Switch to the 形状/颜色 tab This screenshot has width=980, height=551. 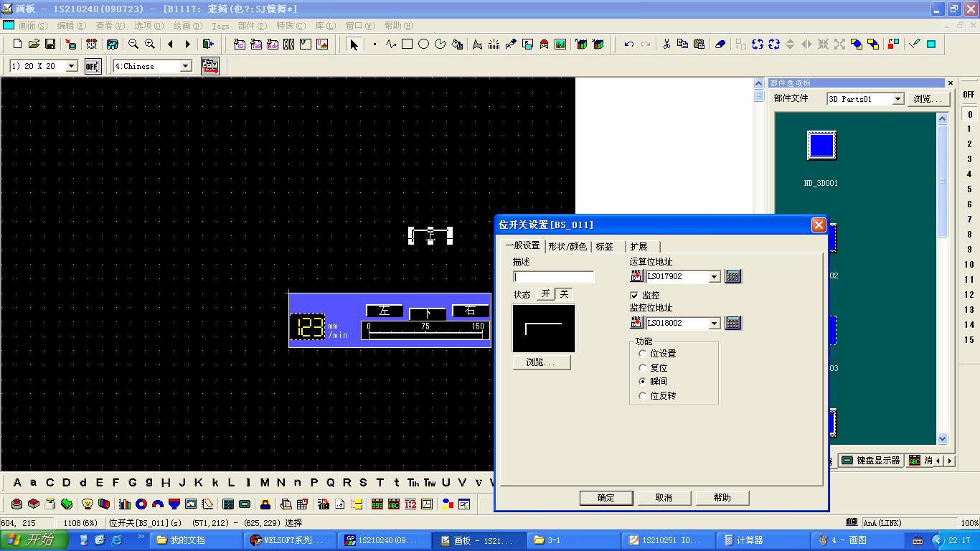(567, 246)
